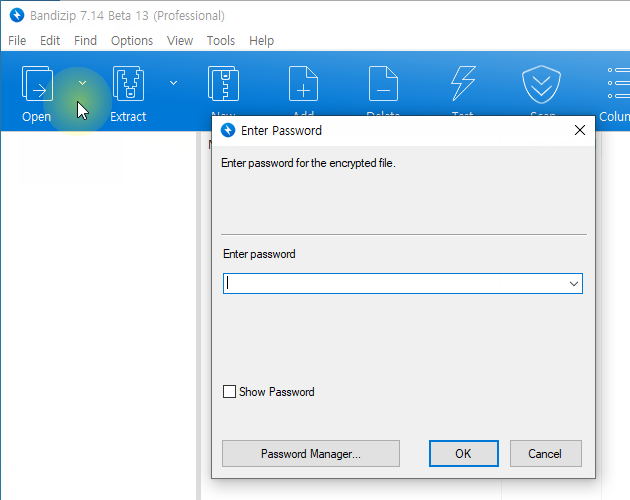Viewport: 630px width, 500px height.
Task: Open the File menu
Action: 17,41
